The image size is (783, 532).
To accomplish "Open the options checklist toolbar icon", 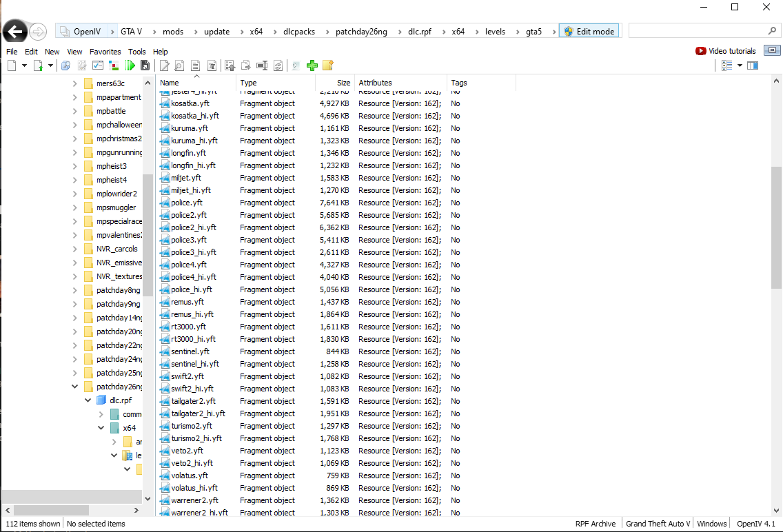I will 98,65.
